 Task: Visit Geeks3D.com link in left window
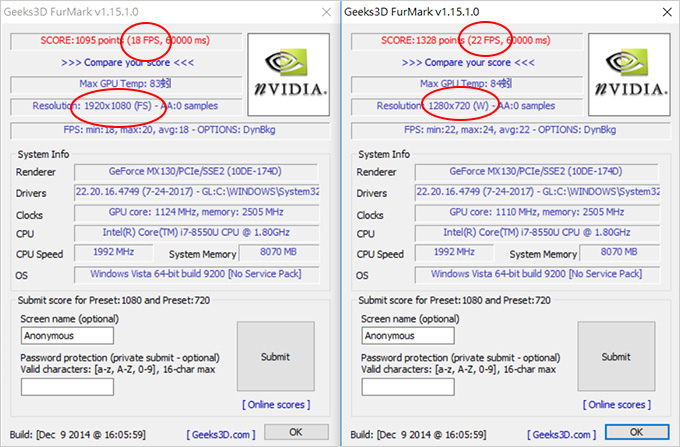(221, 434)
